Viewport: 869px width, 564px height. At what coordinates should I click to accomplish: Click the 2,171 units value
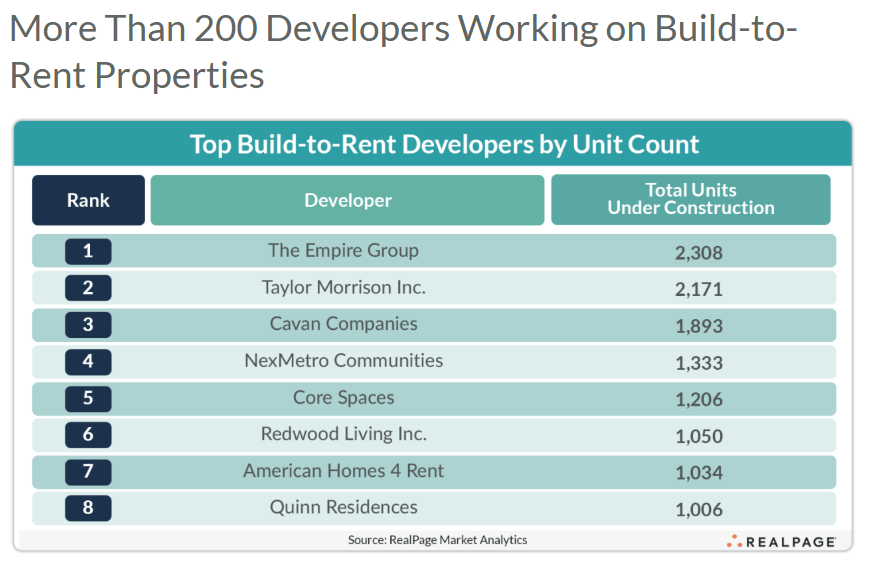tap(699, 290)
